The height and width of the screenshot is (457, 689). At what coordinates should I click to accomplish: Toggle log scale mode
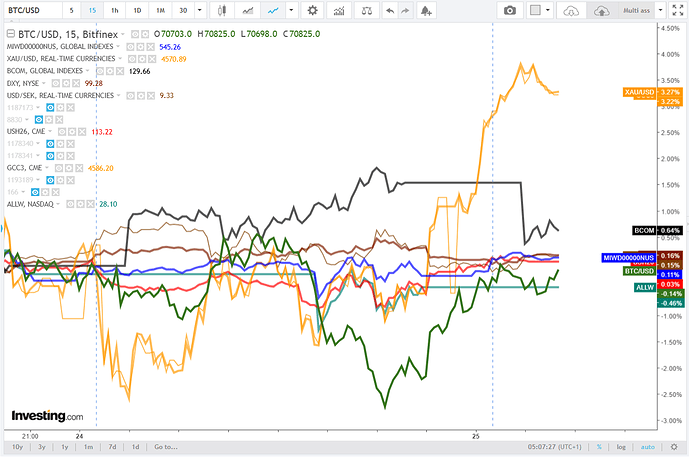(x=621, y=447)
